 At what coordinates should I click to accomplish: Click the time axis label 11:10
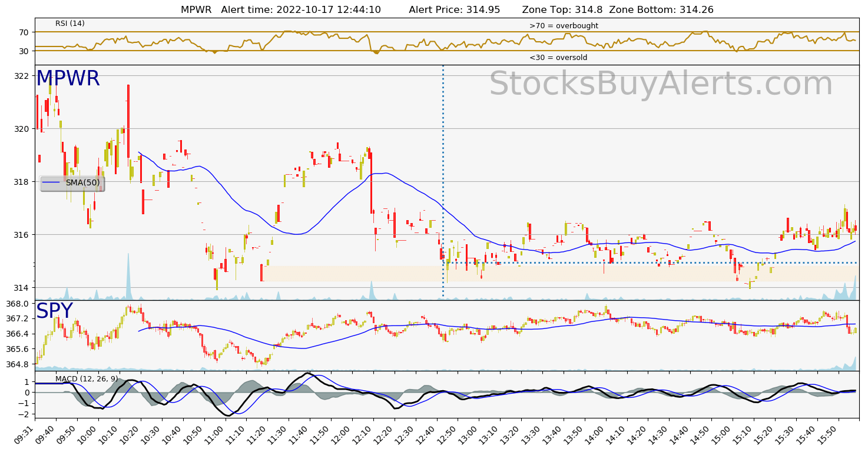click(234, 436)
